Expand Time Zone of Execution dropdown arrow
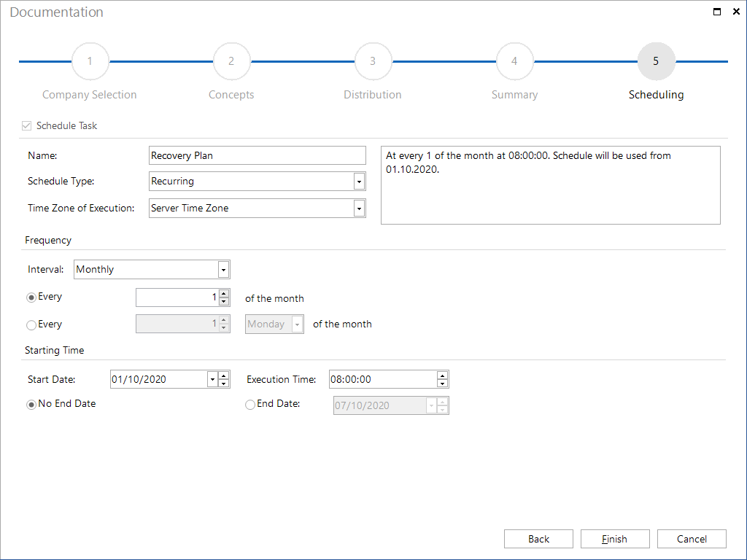747x560 pixels. pyautogui.click(x=359, y=209)
